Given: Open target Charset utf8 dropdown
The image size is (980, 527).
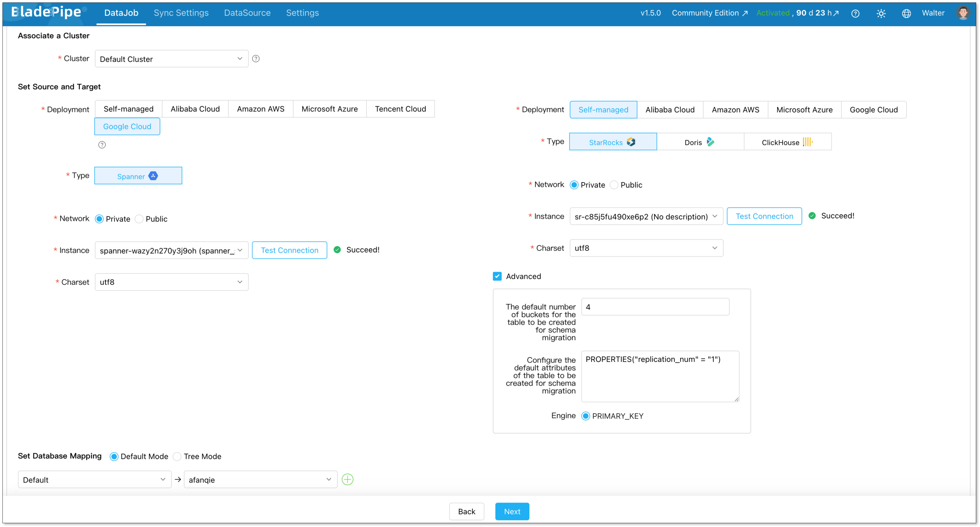Looking at the screenshot, I should click(646, 248).
